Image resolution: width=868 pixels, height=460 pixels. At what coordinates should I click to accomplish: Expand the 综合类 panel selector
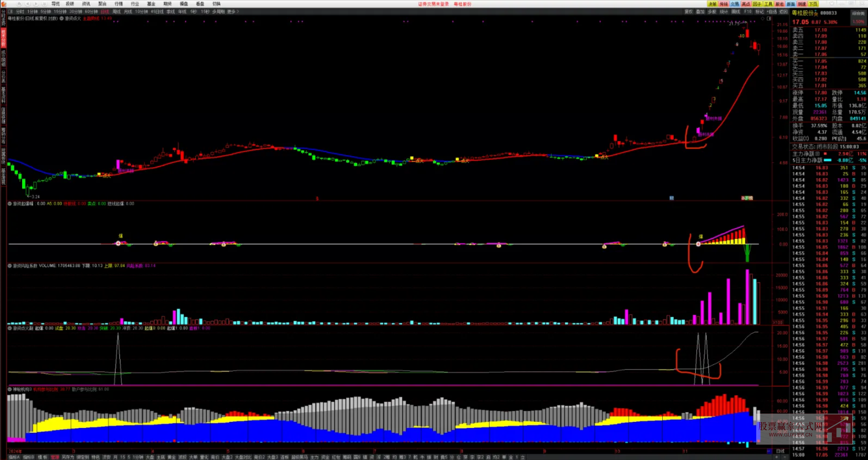(858, 13)
